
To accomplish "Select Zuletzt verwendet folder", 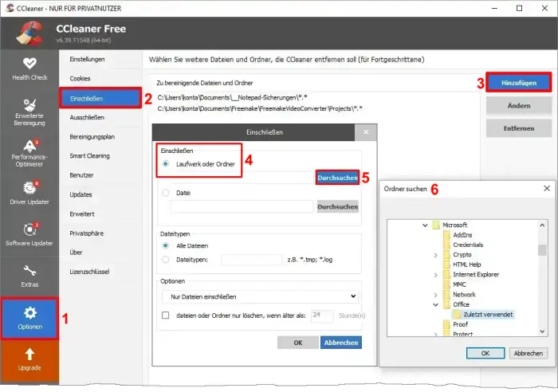I will point(483,315).
